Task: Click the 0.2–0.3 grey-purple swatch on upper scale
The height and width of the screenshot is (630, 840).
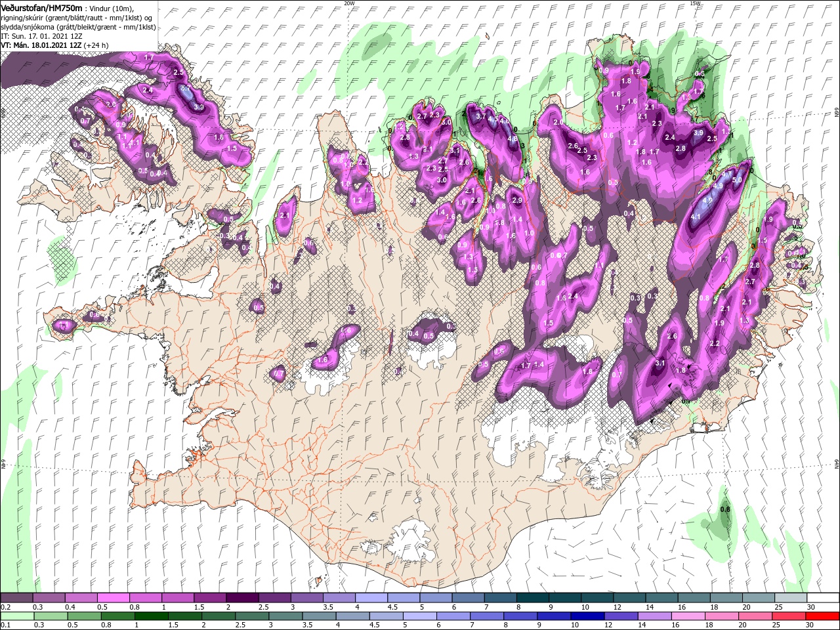Action: pos(18,598)
